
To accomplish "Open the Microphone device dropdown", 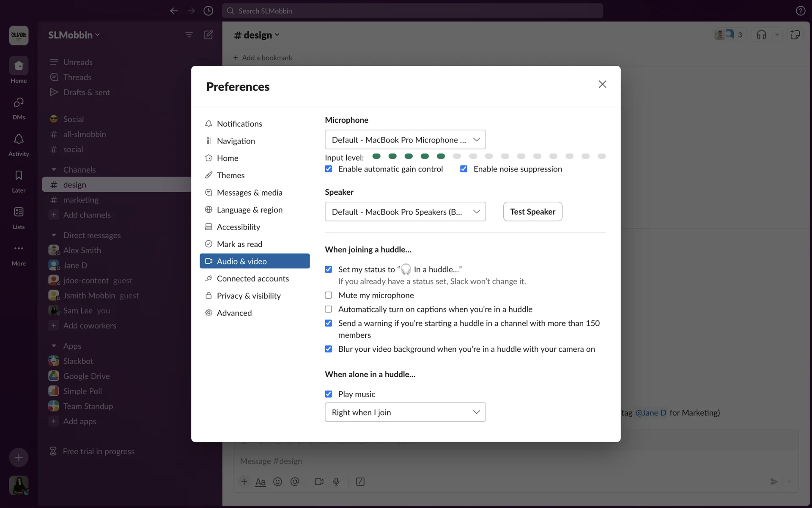I will pyautogui.click(x=405, y=140).
